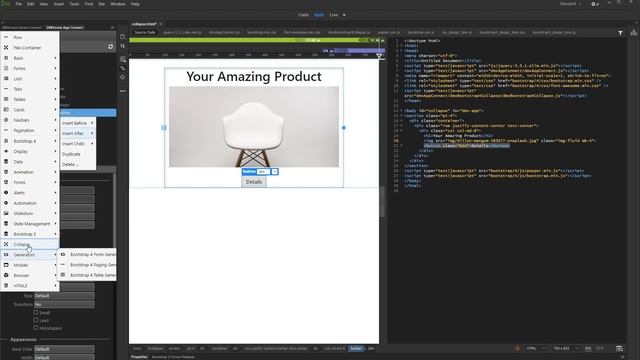Click the Alerts menu icon
The image size is (640, 360).
click(6, 193)
